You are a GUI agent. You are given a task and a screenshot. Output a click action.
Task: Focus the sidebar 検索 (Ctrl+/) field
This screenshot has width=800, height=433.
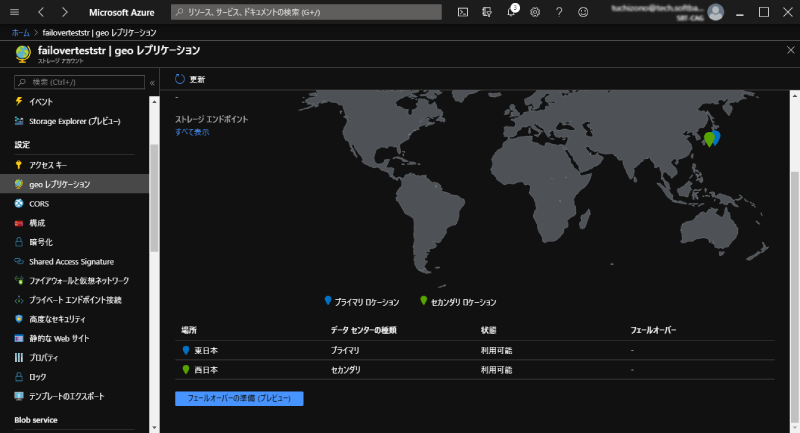80,82
